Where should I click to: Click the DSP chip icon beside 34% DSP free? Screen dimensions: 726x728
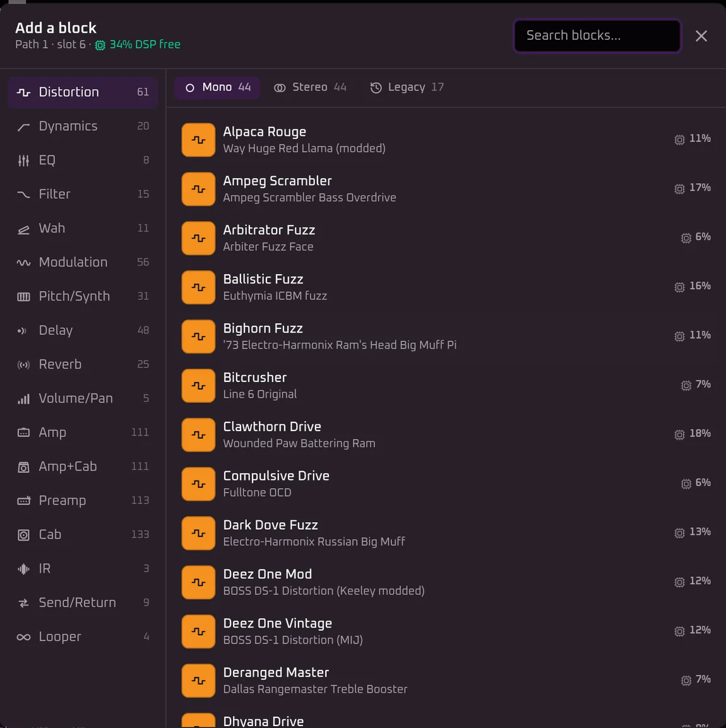pyautogui.click(x=100, y=45)
